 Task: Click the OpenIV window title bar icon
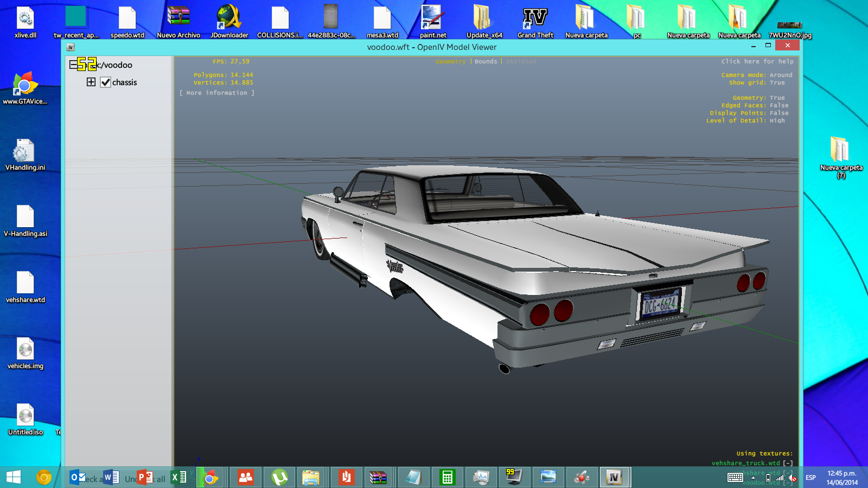tap(71, 47)
